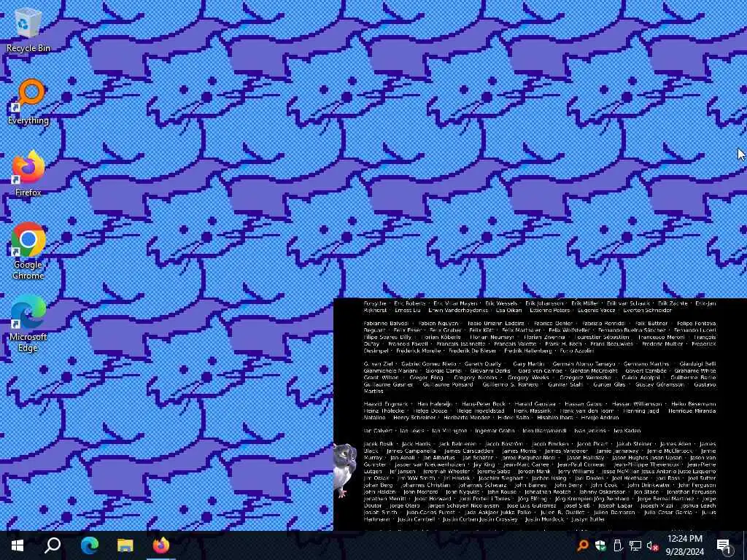The height and width of the screenshot is (560, 747).
Task: Select the Everything search desktop shortcut
Action: (x=28, y=102)
